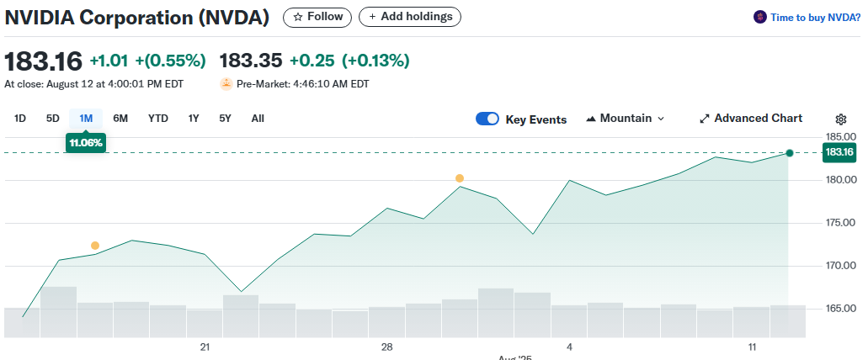This screenshot has width=868, height=360.
Task: Switch chart to YTD range
Action: pos(157,119)
